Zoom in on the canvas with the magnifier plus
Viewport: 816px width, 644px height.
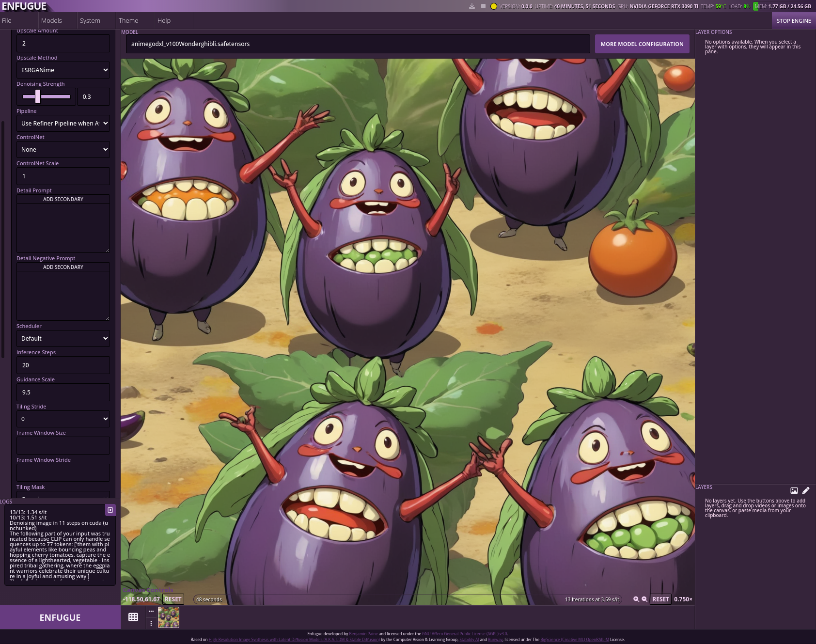(x=636, y=599)
